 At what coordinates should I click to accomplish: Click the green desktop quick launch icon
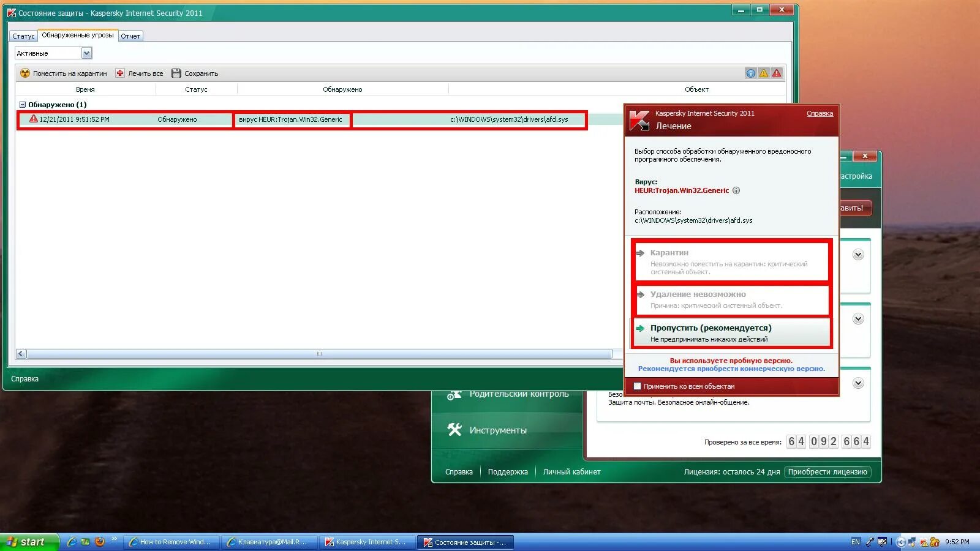click(x=85, y=542)
